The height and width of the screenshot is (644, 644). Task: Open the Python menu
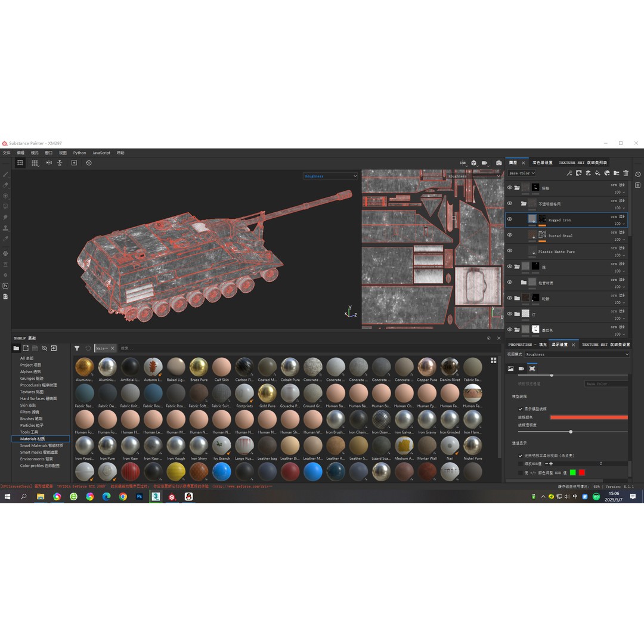80,153
